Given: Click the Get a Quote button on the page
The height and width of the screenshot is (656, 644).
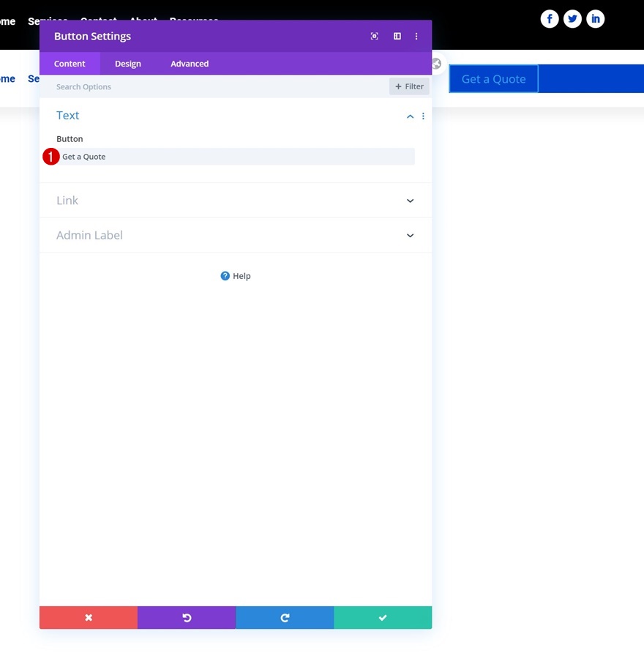Looking at the screenshot, I should [x=493, y=78].
